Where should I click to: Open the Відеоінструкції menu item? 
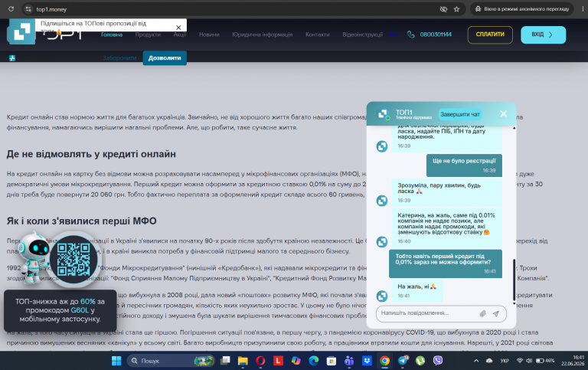pos(363,34)
